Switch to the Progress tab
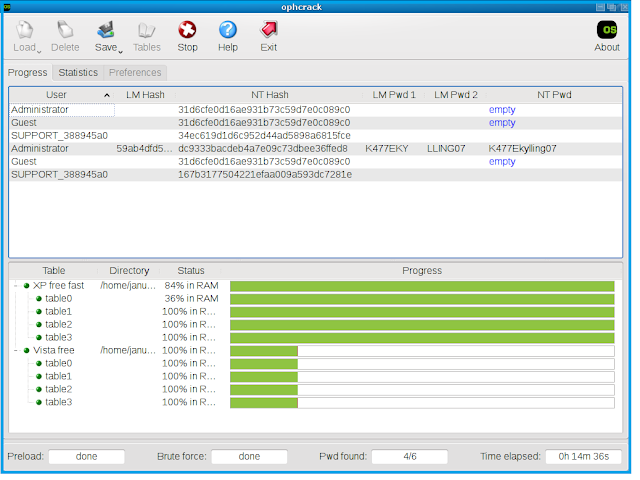Image resolution: width=640 pixels, height=480 pixels. click(28, 73)
